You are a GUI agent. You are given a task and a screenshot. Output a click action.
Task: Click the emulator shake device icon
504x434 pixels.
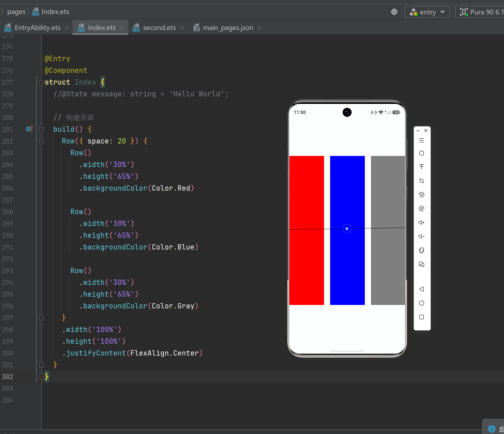coord(422,250)
